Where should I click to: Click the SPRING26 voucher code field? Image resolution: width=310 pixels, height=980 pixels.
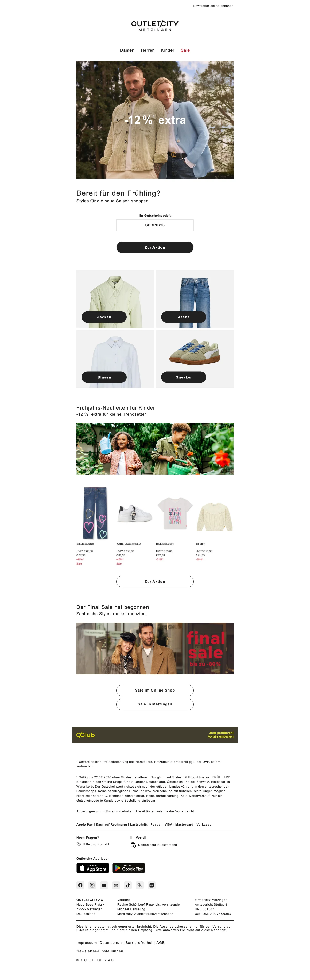pyautogui.click(x=155, y=225)
